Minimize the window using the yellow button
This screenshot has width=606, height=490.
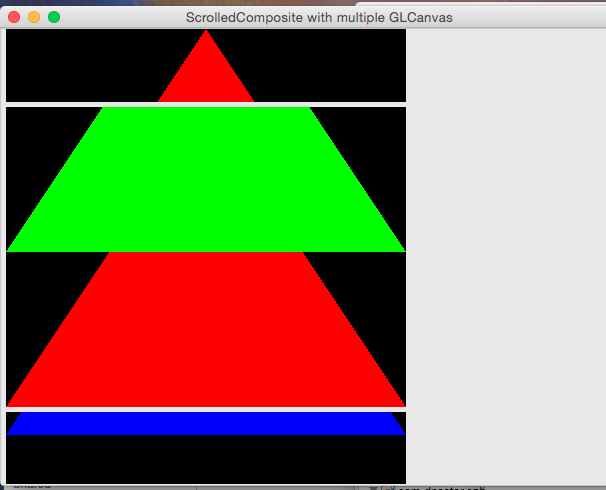pos(34,17)
